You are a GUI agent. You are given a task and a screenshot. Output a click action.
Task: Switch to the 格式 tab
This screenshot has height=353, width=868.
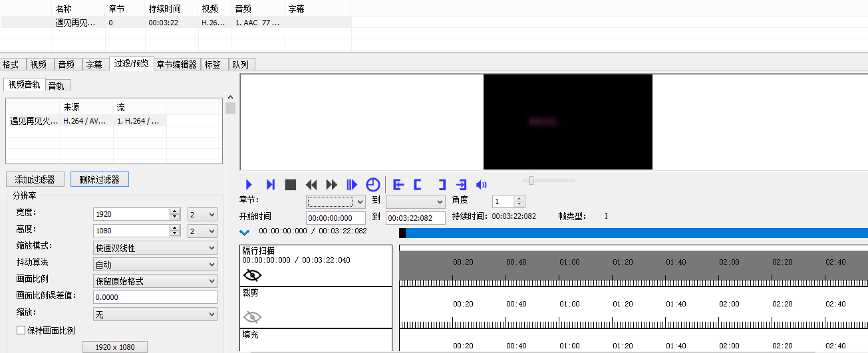pyautogui.click(x=11, y=64)
